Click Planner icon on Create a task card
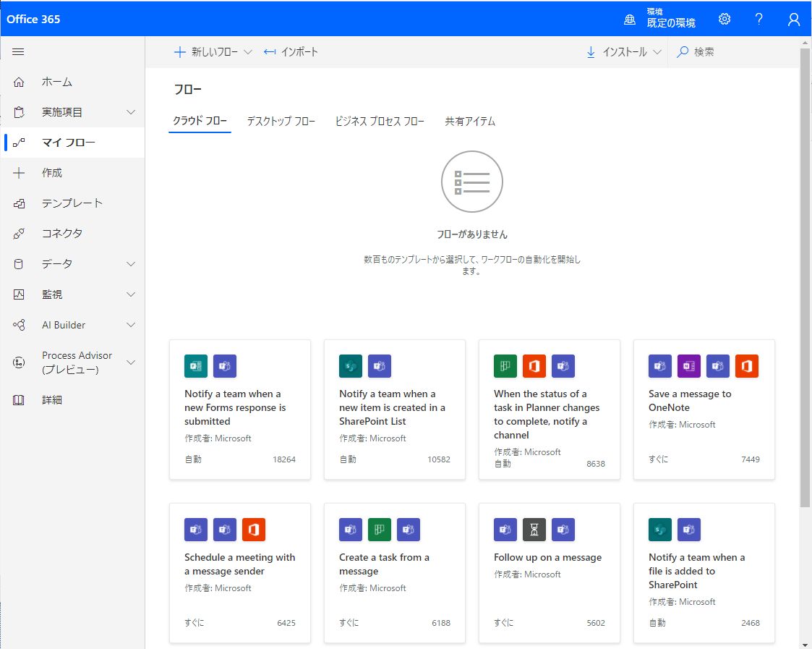The width and height of the screenshot is (812, 649). (x=380, y=529)
